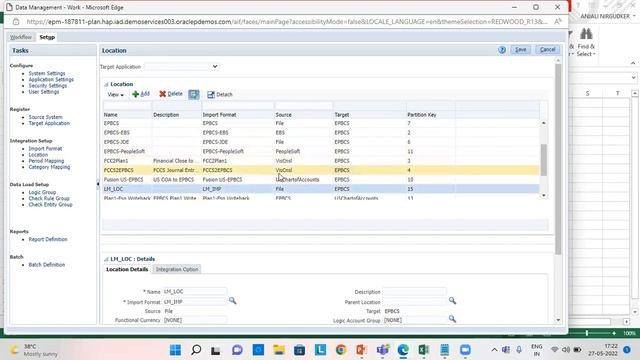640x360 pixels.
Task: Click the Find & Select binoculars in Excel
Action: point(586,34)
